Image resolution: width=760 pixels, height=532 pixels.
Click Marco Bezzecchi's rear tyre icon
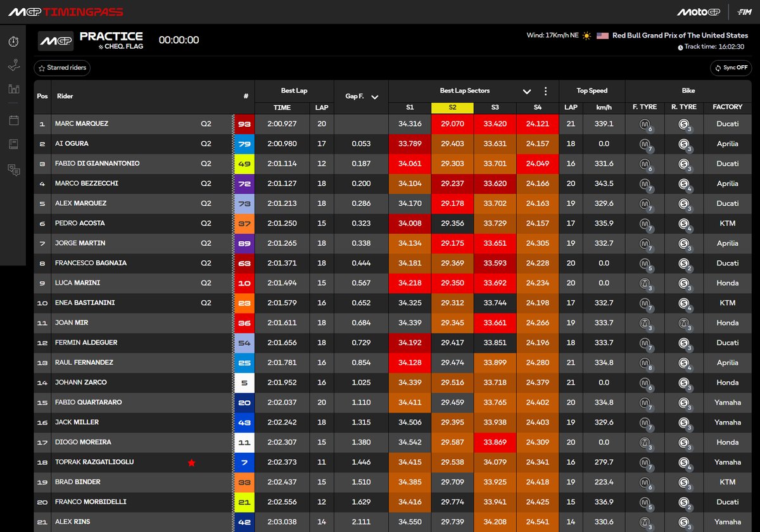click(x=684, y=184)
